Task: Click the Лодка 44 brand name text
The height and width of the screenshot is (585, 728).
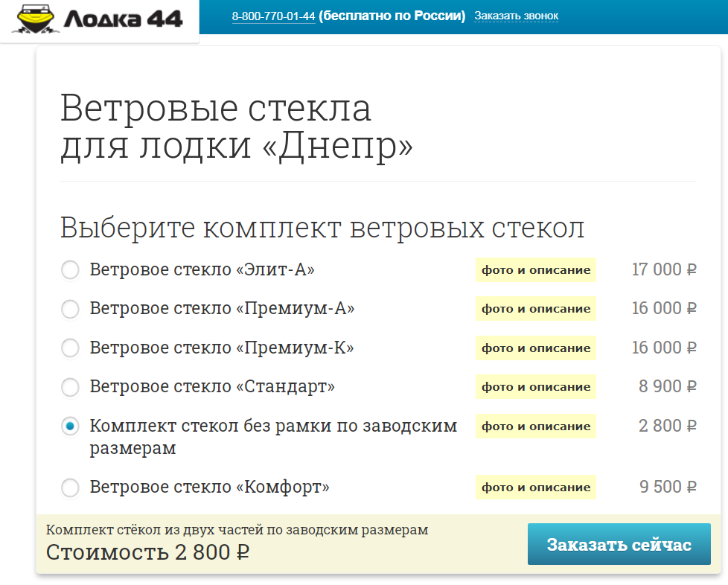Action: click(x=123, y=19)
